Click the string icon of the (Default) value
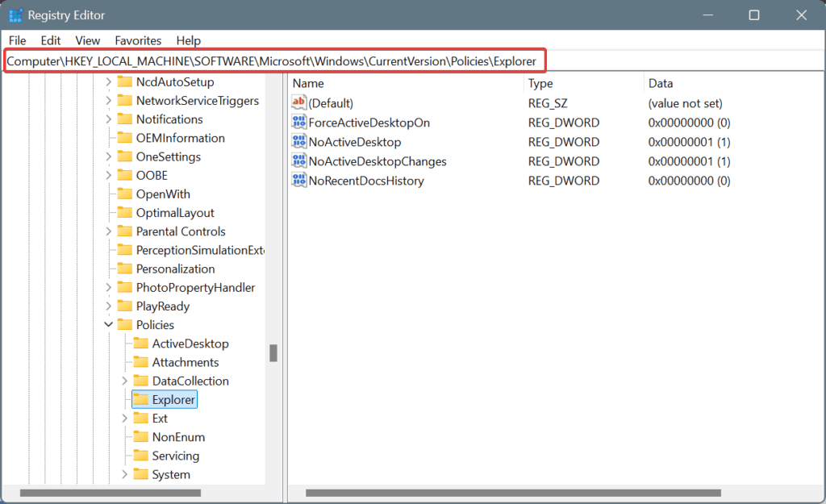Viewport: 826px width, 504px height. click(x=299, y=103)
